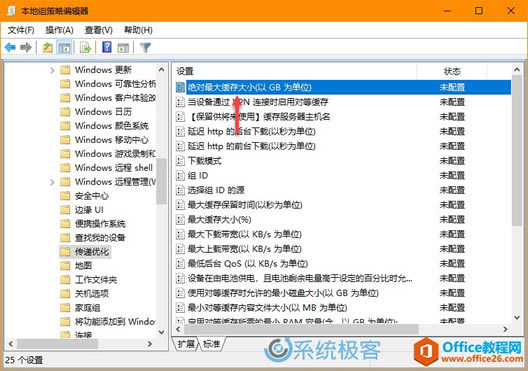
Task: Click policy icon beside 最大缓存大小(%)
Action: click(180, 220)
